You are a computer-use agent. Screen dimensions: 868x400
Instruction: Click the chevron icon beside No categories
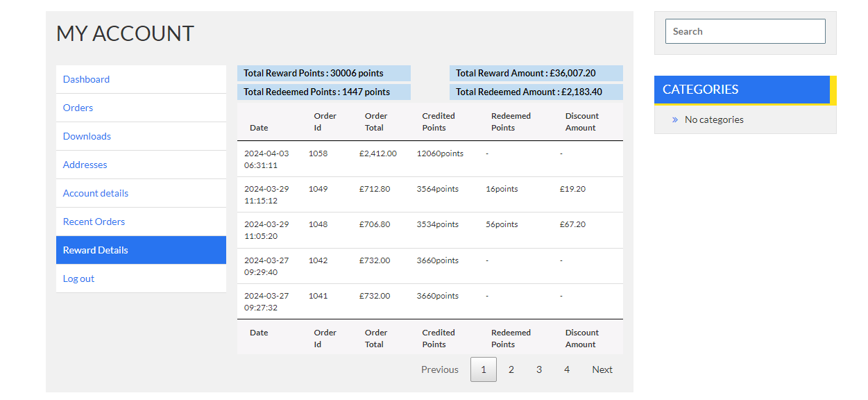[x=674, y=119]
